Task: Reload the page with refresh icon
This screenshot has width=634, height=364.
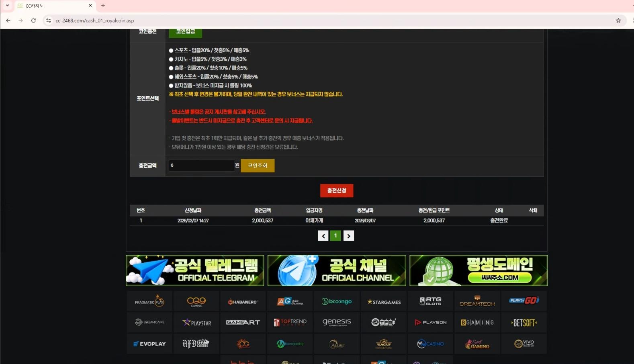Action: coord(33,20)
